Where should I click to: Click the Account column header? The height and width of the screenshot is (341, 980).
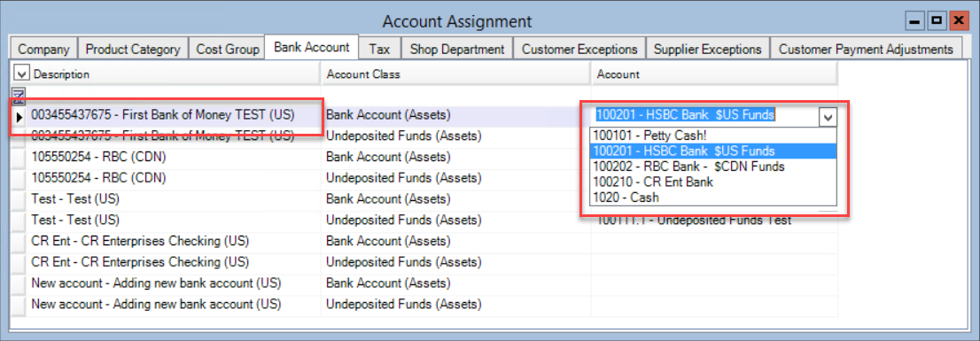714,74
